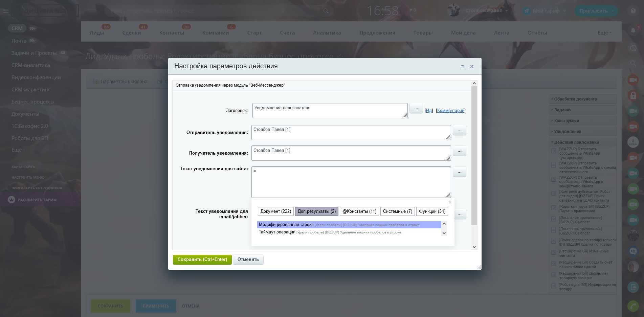Open the notifications bell in the right sidebar

pyautogui.click(x=633, y=30)
